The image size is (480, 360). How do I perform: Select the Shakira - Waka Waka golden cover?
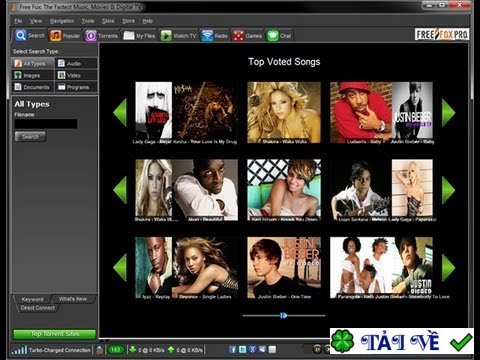(x=284, y=112)
